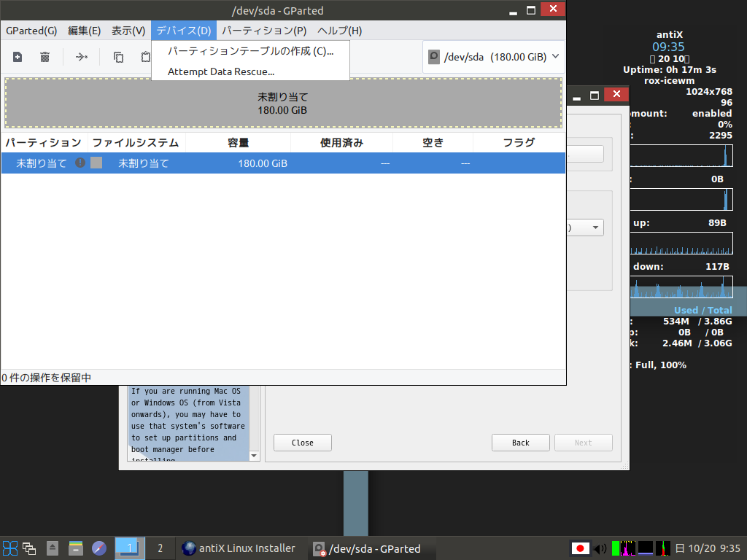
Task: Open the installer combo box dropdown arrow
Action: [595, 227]
